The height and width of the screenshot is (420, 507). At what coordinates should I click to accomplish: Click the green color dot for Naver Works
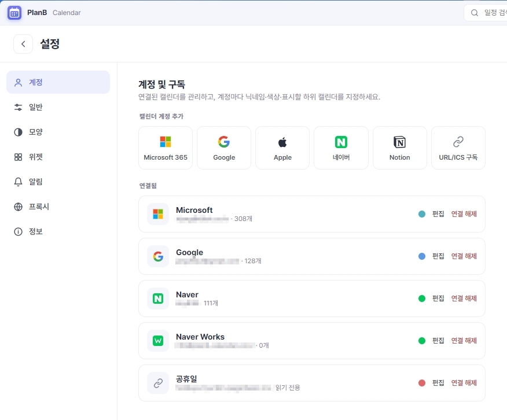(x=422, y=341)
